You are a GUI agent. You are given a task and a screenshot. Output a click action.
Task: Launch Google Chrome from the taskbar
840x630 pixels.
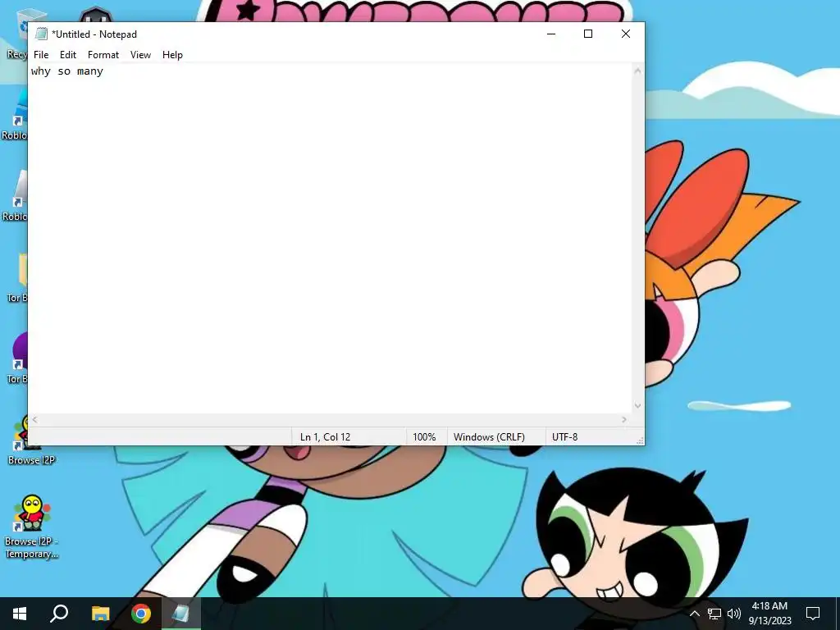[x=141, y=614]
